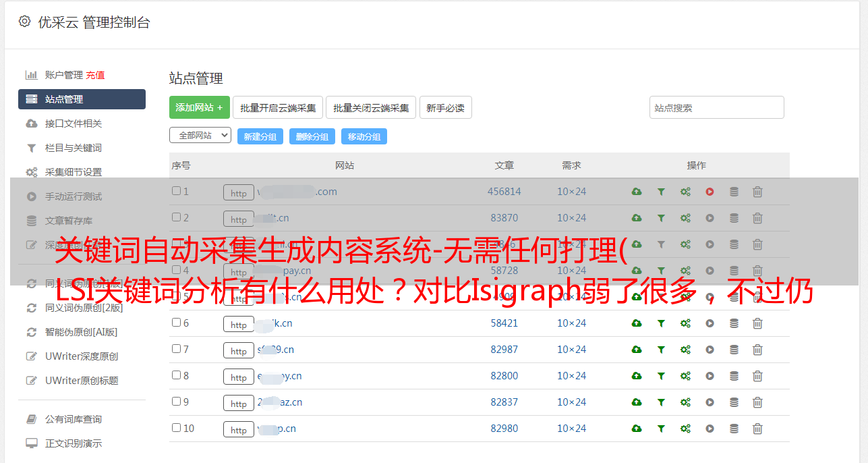Click the play icon in row 6
868x463 pixels.
tap(710, 323)
